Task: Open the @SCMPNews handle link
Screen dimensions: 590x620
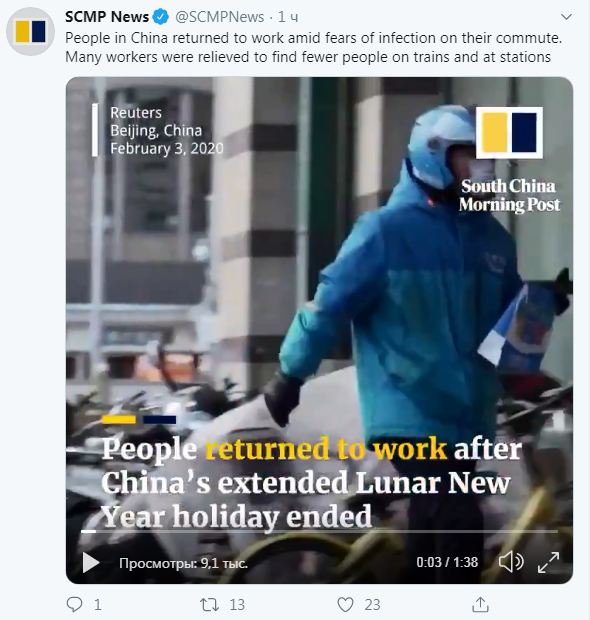Action: coord(219,17)
